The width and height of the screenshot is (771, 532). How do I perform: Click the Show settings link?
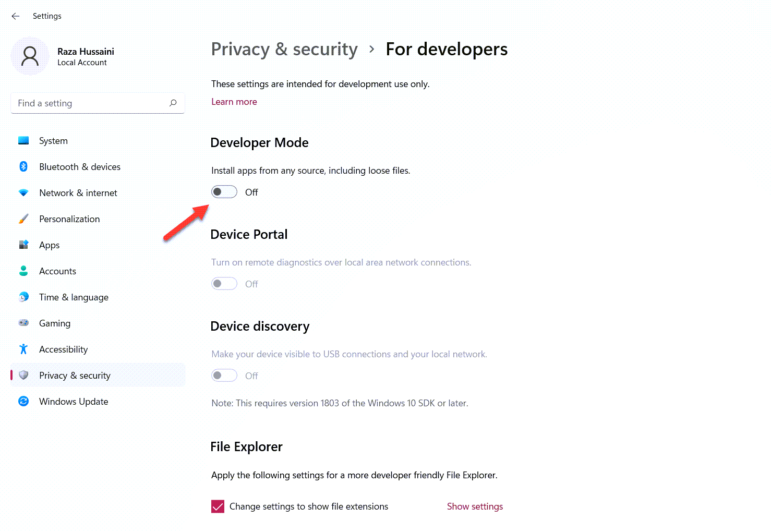pyautogui.click(x=475, y=506)
